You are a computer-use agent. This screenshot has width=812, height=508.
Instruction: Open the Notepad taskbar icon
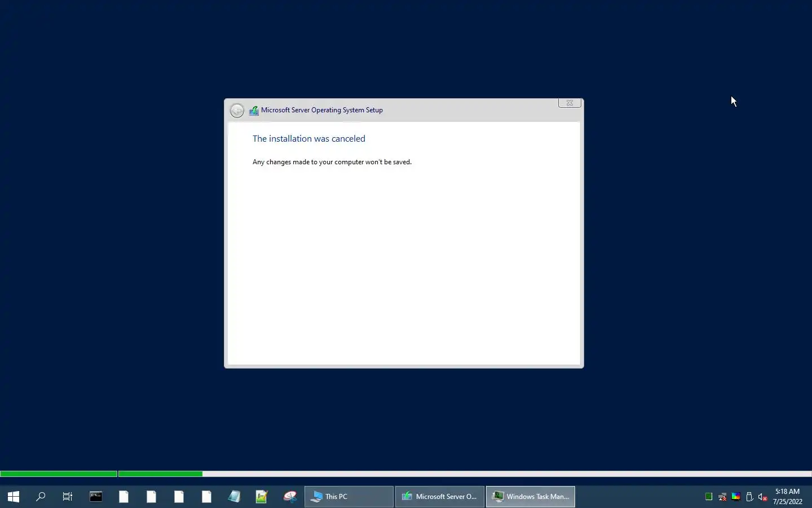click(x=234, y=497)
